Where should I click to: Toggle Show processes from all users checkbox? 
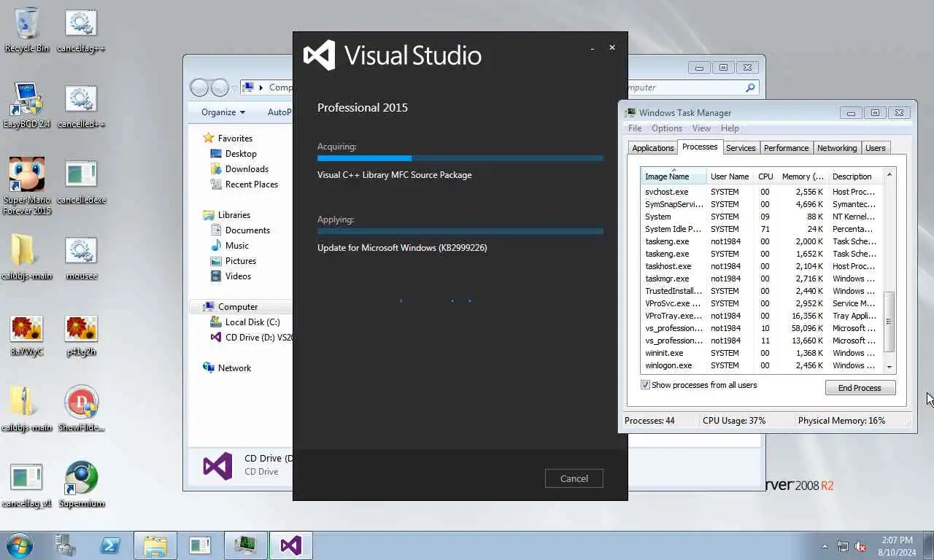pyautogui.click(x=645, y=385)
